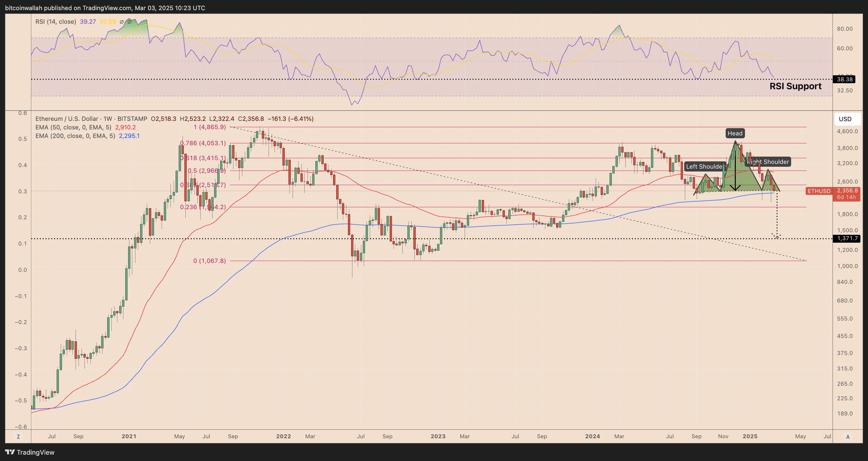The image size is (868, 461).
Task: Click the RSI Support annotation text
Action: 796,86
